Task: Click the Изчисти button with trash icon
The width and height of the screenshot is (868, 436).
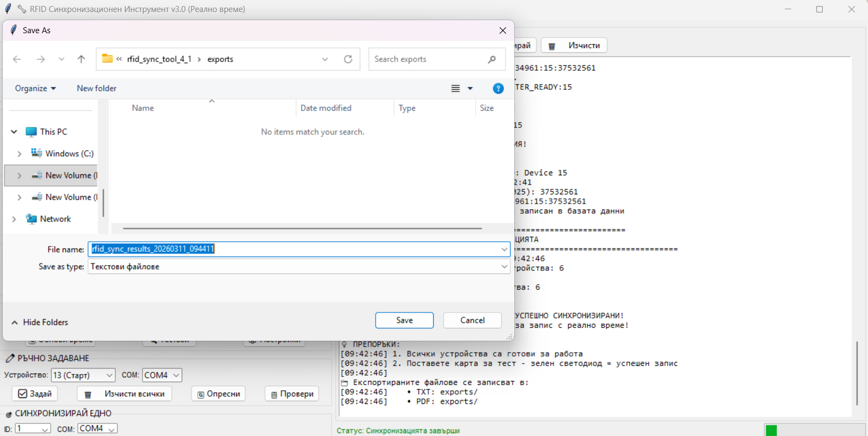Action: [574, 46]
